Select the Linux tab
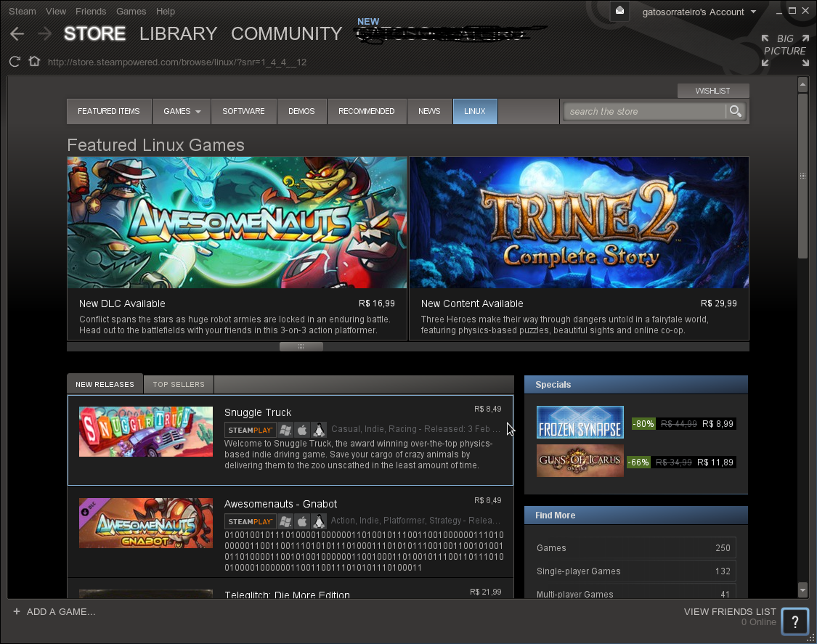Viewport: 817px width, 644px height. click(x=475, y=111)
